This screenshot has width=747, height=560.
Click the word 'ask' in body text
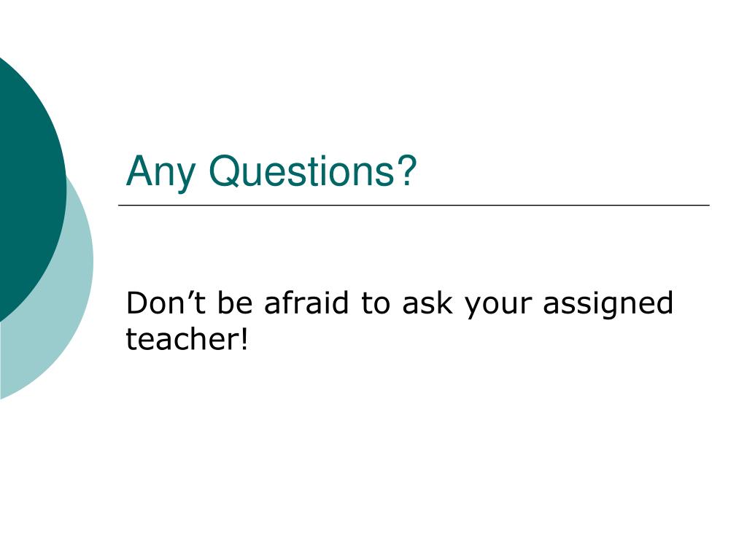point(427,302)
